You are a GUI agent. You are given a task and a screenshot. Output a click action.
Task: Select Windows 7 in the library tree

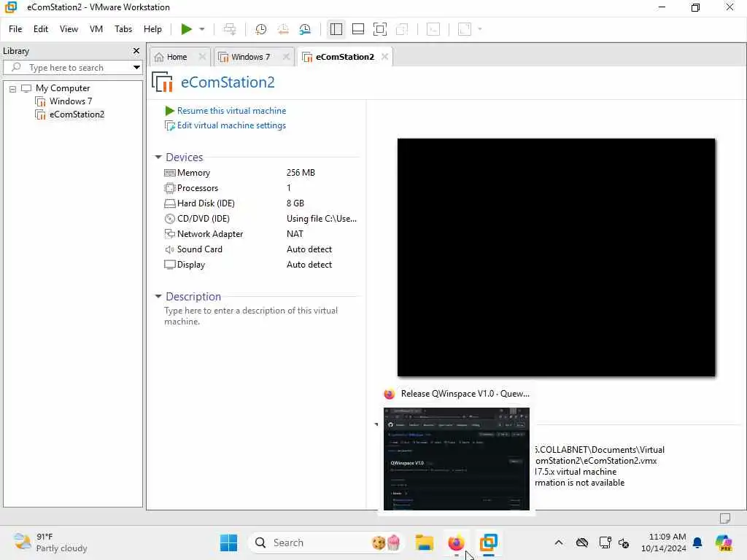coord(71,101)
